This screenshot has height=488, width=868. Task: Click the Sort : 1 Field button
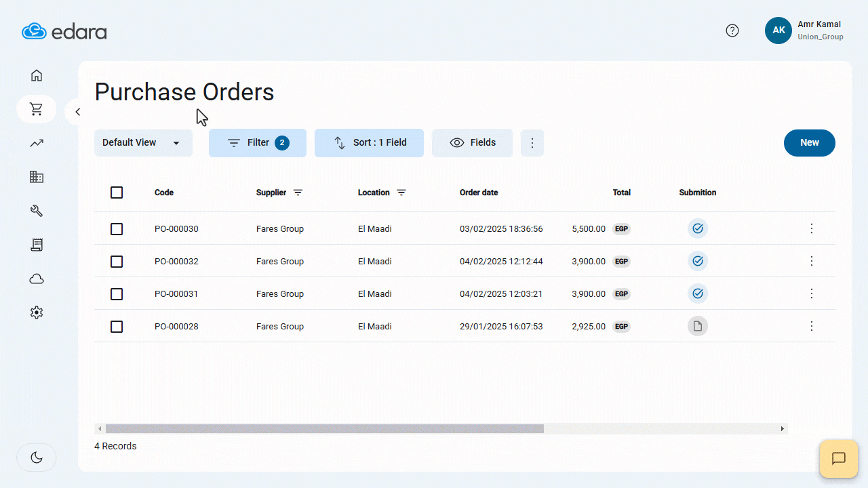(x=369, y=143)
